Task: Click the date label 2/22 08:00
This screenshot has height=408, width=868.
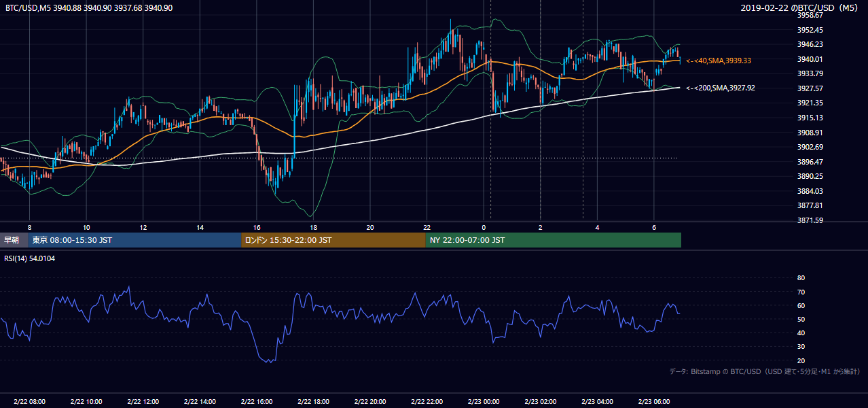Action: 29,402
